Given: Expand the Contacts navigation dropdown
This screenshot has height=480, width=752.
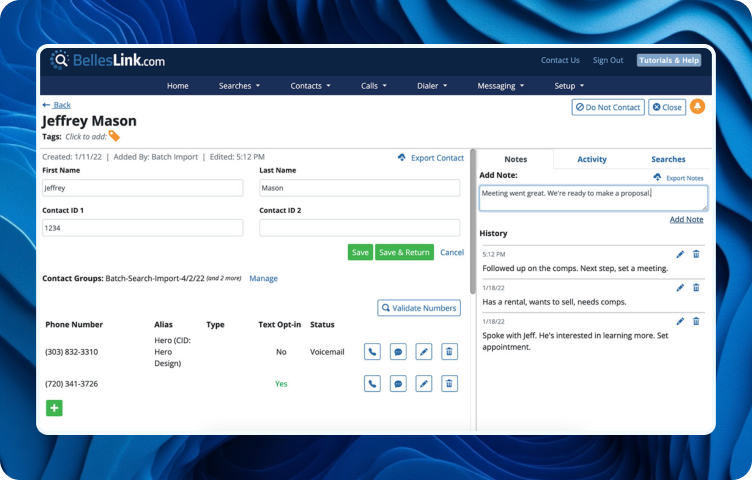Looking at the screenshot, I should point(310,86).
